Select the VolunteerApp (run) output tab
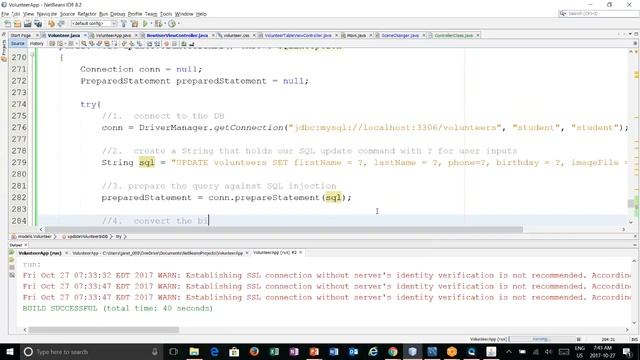 click(40, 253)
